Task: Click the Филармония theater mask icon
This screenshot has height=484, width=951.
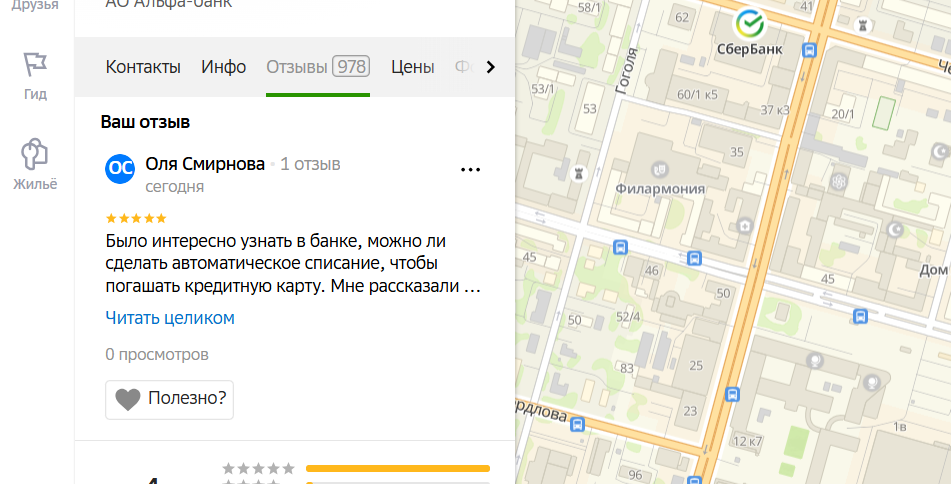Action: (659, 169)
